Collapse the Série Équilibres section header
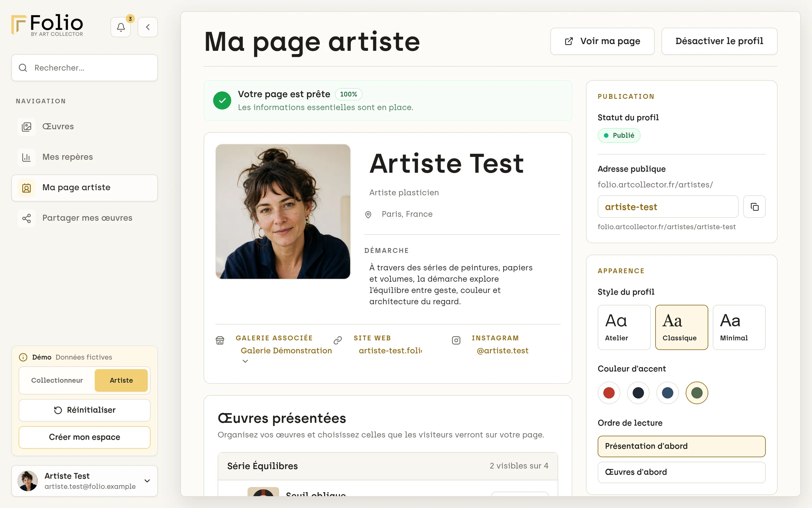Screen dimensions: 812x508 pyautogui.click(x=388, y=466)
